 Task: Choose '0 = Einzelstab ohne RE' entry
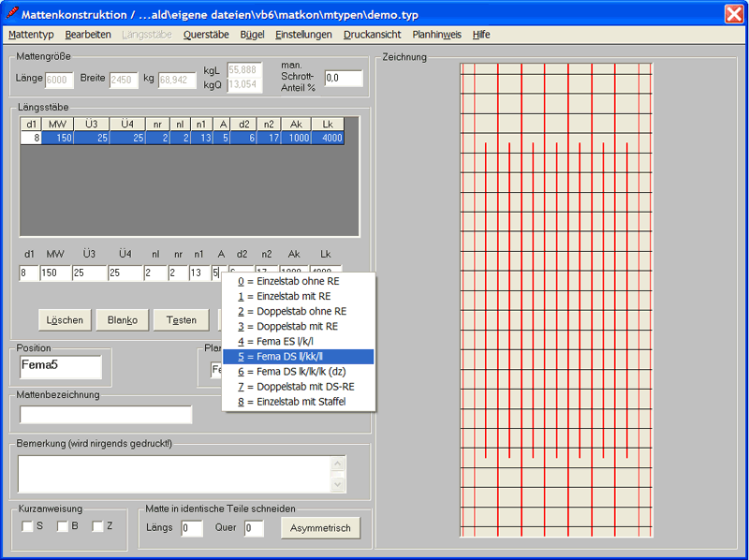[x=298, y=281]
